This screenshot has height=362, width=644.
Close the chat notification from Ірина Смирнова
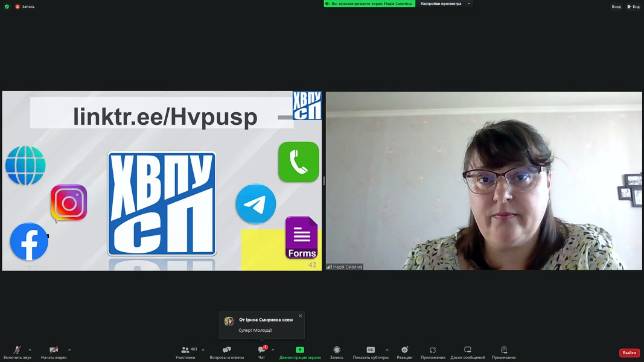coord(300,316)
